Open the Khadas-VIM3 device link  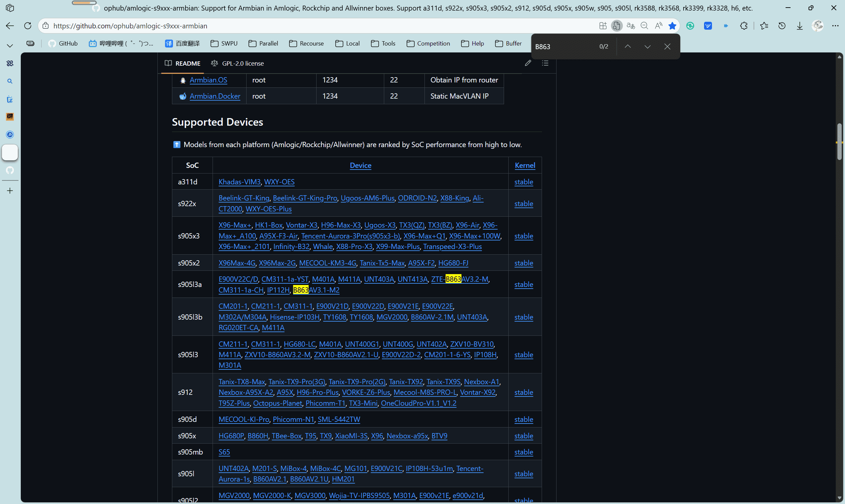pyautogui.click(x=239, y=182)
